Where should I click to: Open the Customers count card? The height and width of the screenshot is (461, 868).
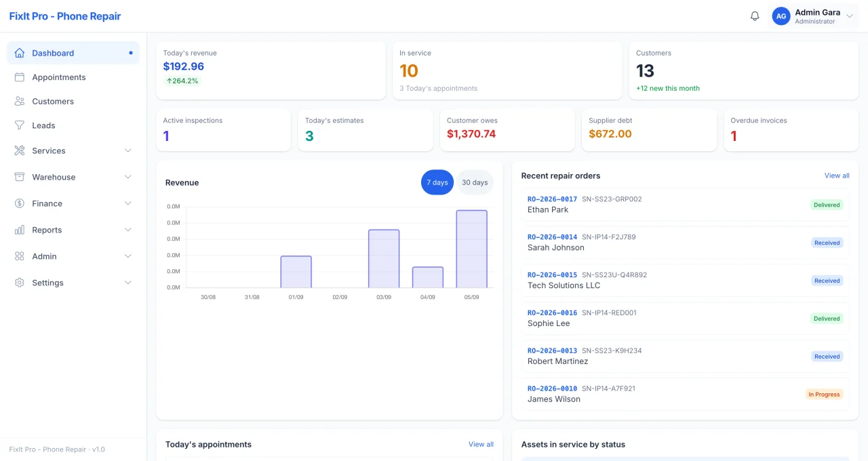744,71
